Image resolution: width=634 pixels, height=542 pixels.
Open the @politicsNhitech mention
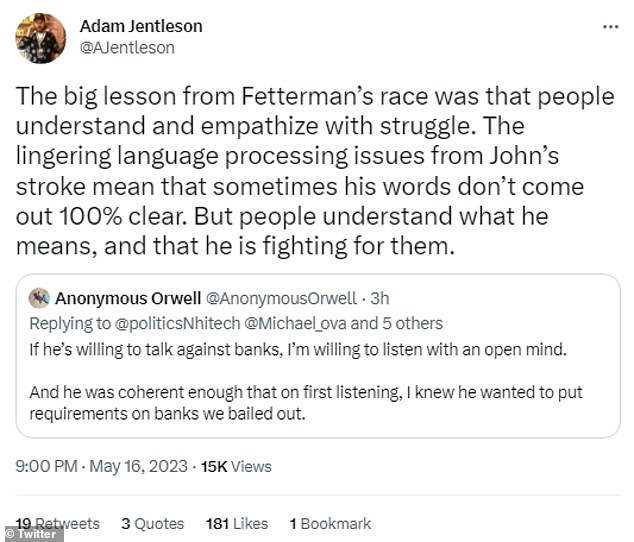(x=178, y=324)
